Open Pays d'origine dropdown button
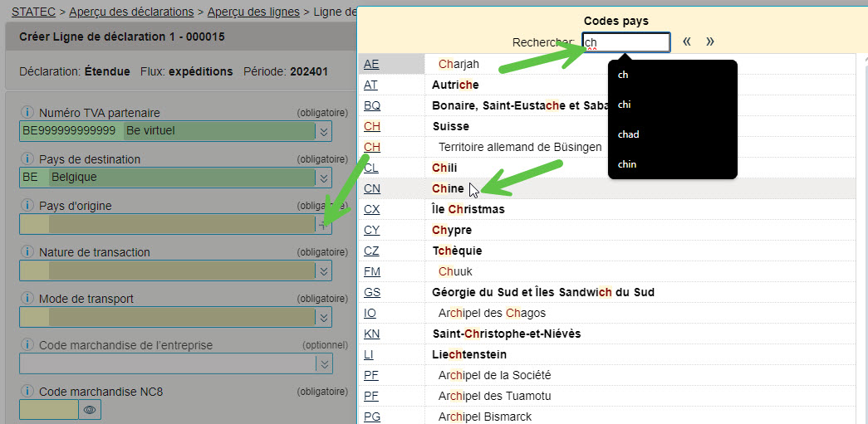 pos(325,224)
